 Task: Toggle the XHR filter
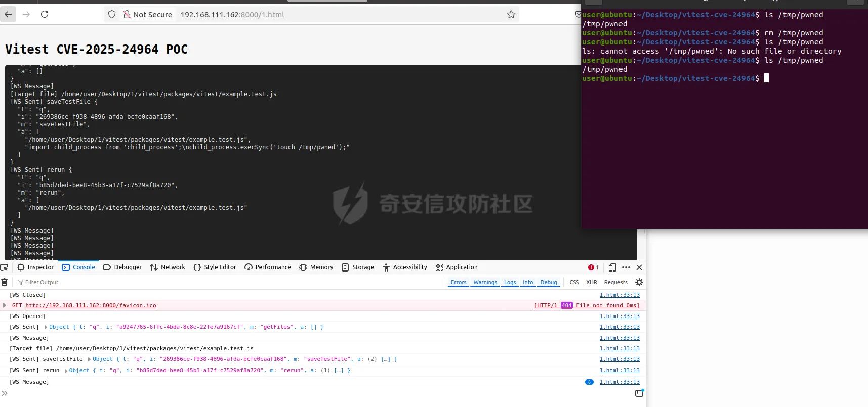592,282
